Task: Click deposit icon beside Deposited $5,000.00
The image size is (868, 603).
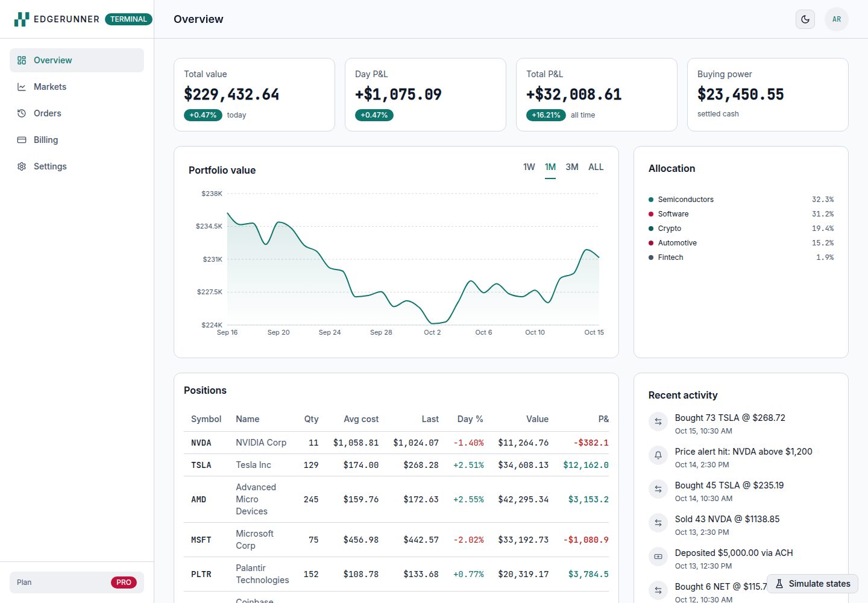Action: [x=658, y=557]
